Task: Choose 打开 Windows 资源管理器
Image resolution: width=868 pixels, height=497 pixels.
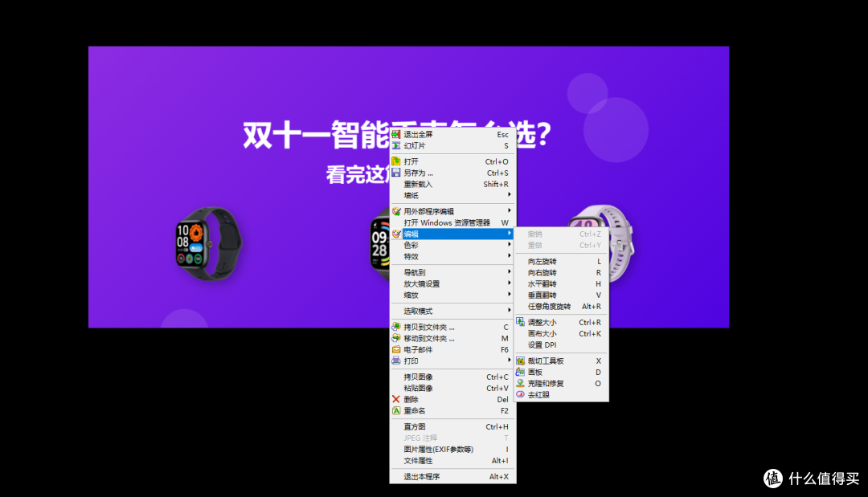Action: pyautogui.click(x=452, y=222)
